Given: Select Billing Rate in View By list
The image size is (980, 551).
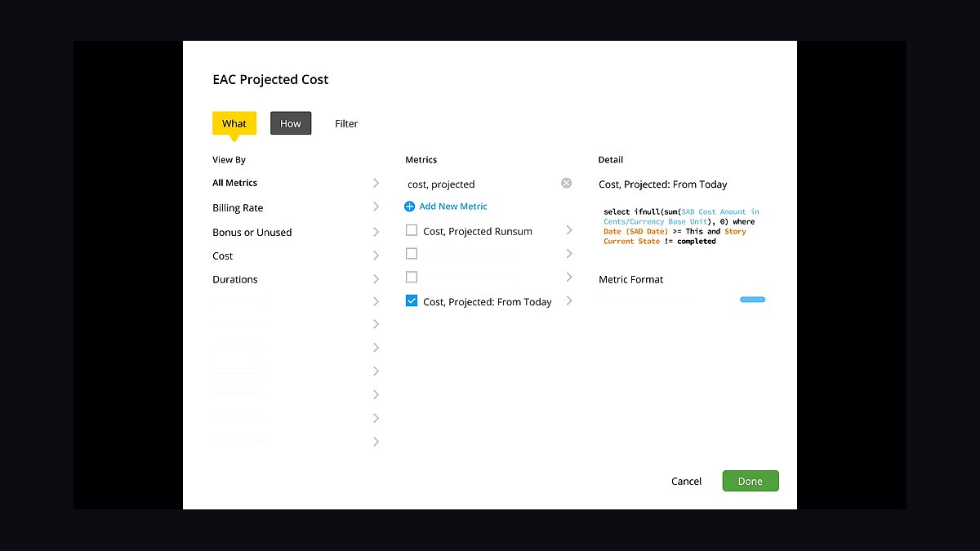Looking at the screenshot, I should 238,207.
